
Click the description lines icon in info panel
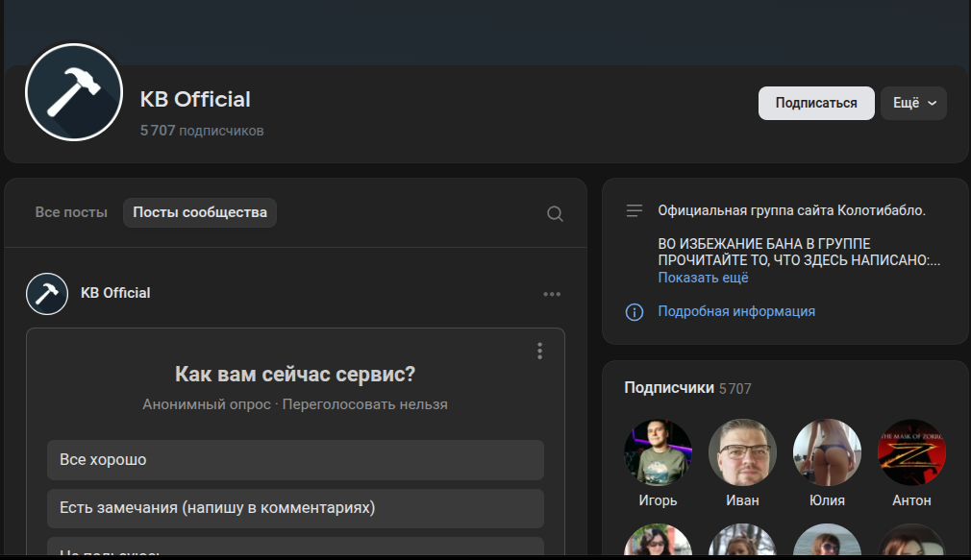tap(634, 210)
